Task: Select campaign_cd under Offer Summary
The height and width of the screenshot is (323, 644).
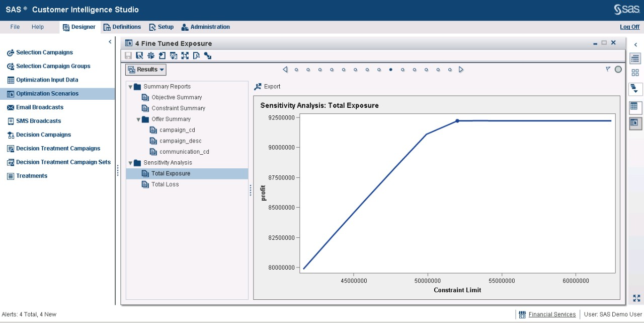Action: click(177, 130)
